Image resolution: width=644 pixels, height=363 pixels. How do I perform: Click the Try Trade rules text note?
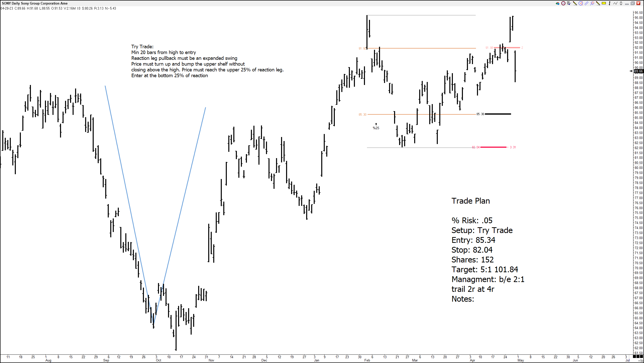tap(207, 61)
